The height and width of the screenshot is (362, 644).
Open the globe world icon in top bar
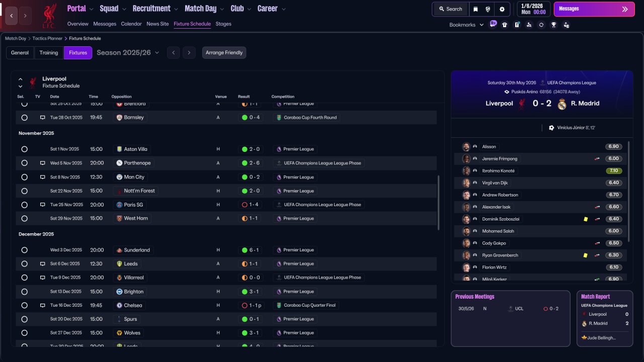[488, 9]
